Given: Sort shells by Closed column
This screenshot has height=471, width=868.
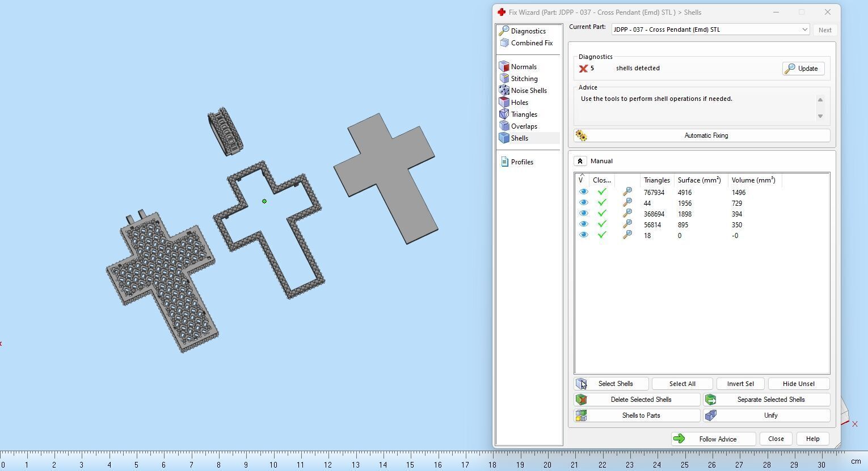Looking at the screenshot, I should (x=602, y=180).
